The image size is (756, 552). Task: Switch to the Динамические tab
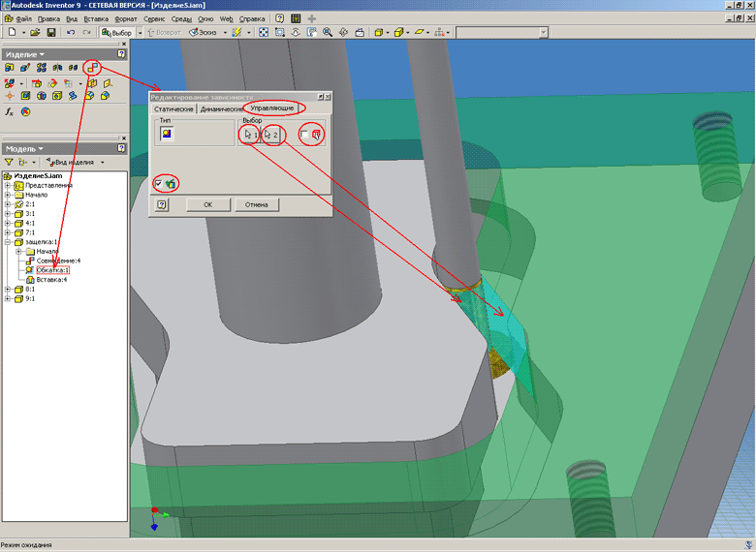tap(221, 108)
